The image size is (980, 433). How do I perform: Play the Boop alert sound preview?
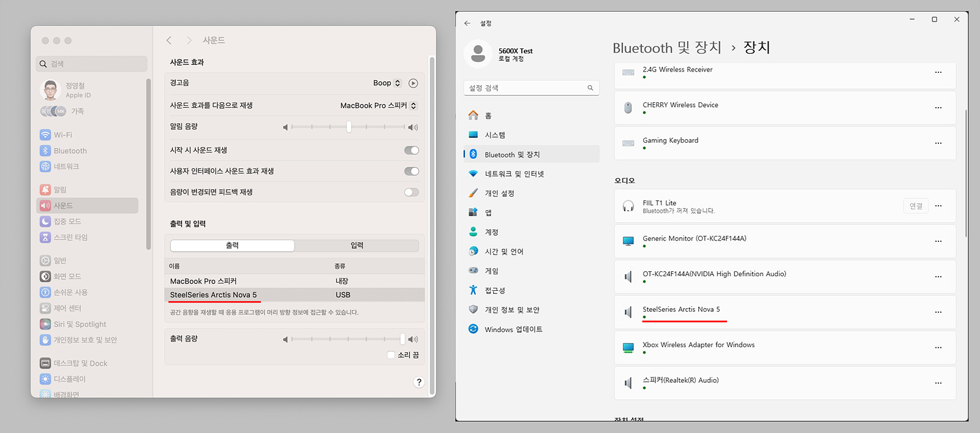[x=413, y=83]
